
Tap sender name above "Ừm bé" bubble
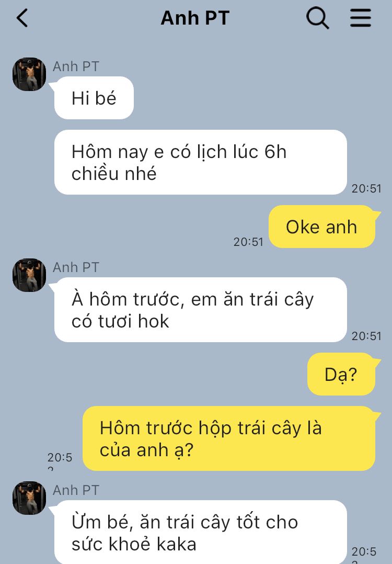[x=76, y=491]
